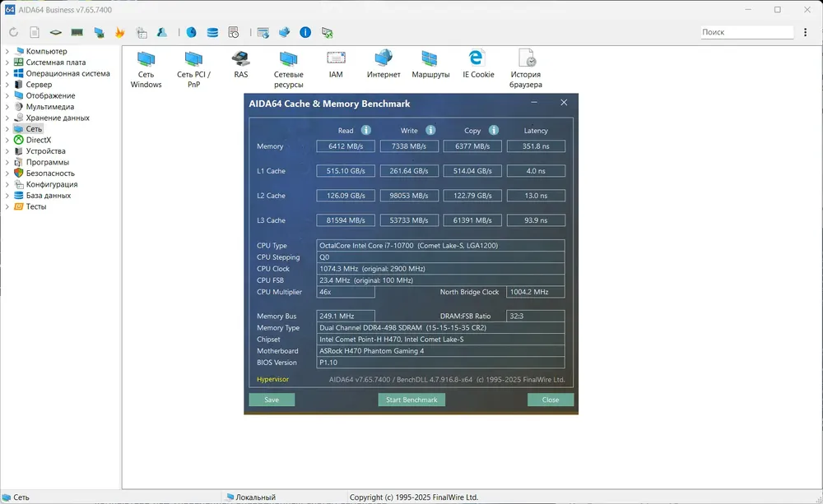Click the Start Benchmark button
823x504 pixels.
pyautogui.click(x=411, y=400)
